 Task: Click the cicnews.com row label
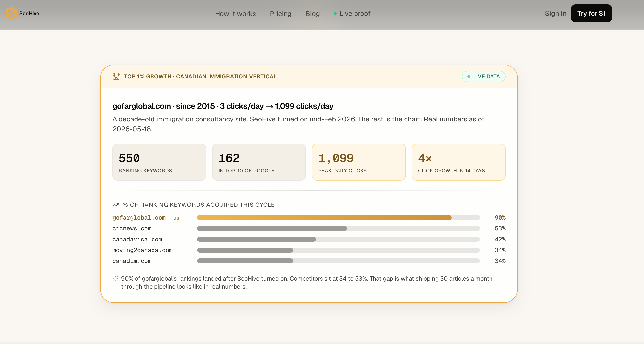click(x=132, y=228)
